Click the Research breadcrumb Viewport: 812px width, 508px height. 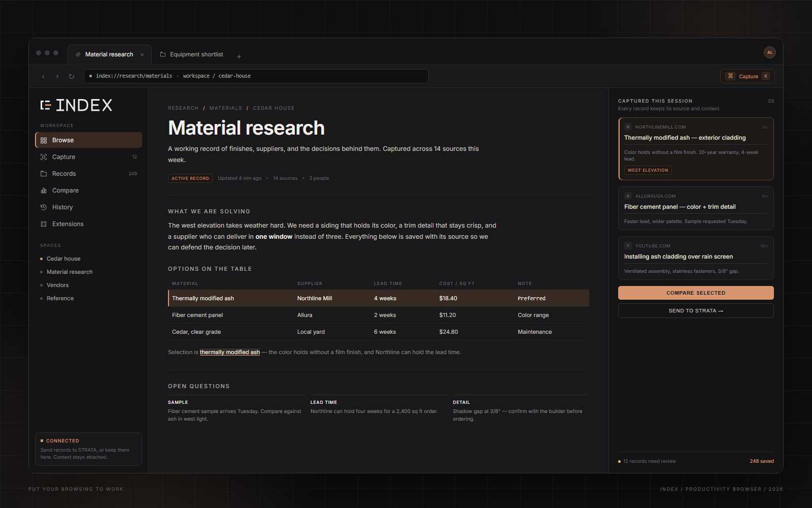pos(183,108)
